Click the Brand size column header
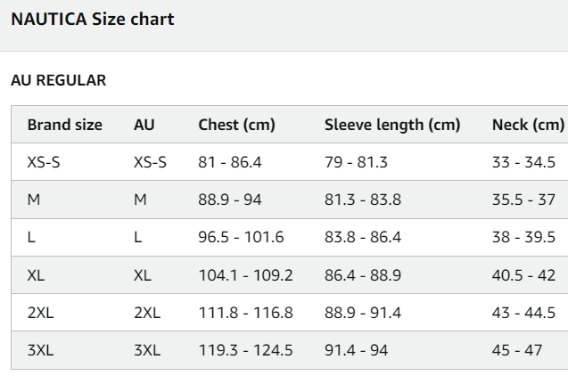This screenshot has height=392, width=568. point(64,125)
